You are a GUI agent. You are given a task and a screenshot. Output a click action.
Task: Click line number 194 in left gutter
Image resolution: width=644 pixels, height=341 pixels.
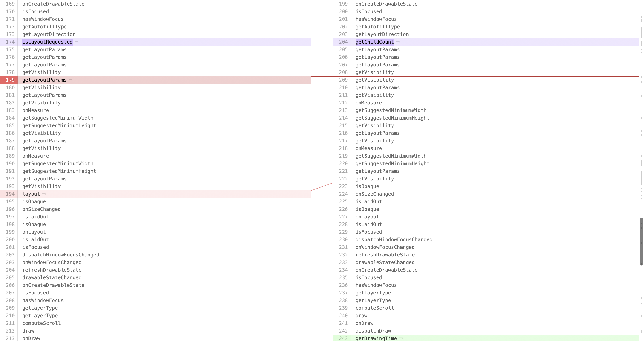click(x=10, y=194)
